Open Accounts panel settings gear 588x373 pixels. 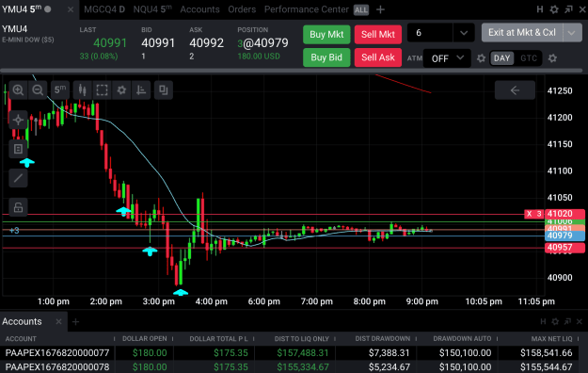[555, 321]
